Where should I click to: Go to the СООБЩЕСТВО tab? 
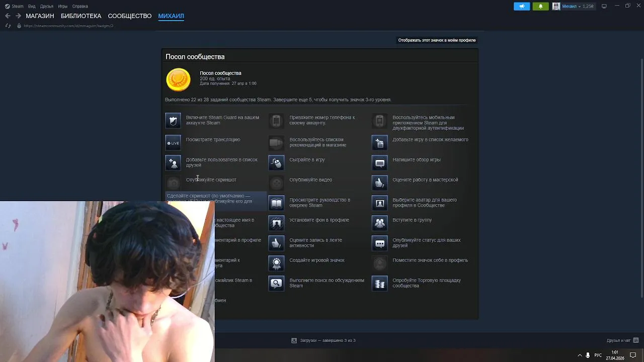click(x=130, y=16)
